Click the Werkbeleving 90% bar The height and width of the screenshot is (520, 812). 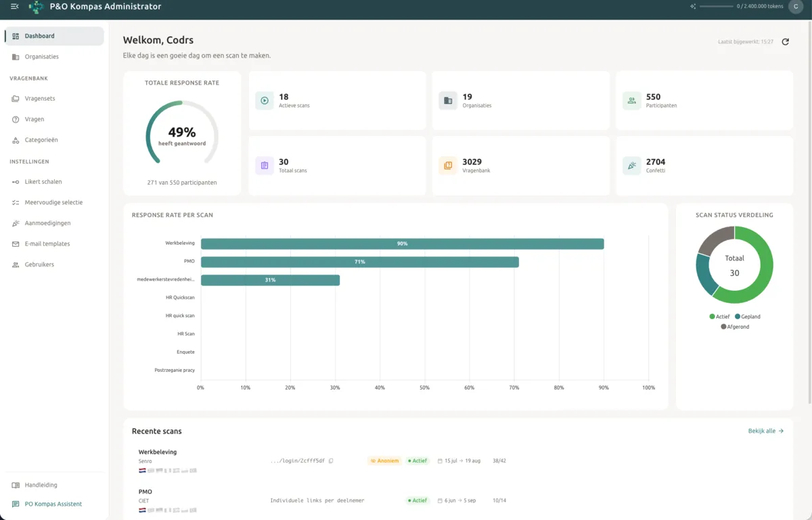402,243
